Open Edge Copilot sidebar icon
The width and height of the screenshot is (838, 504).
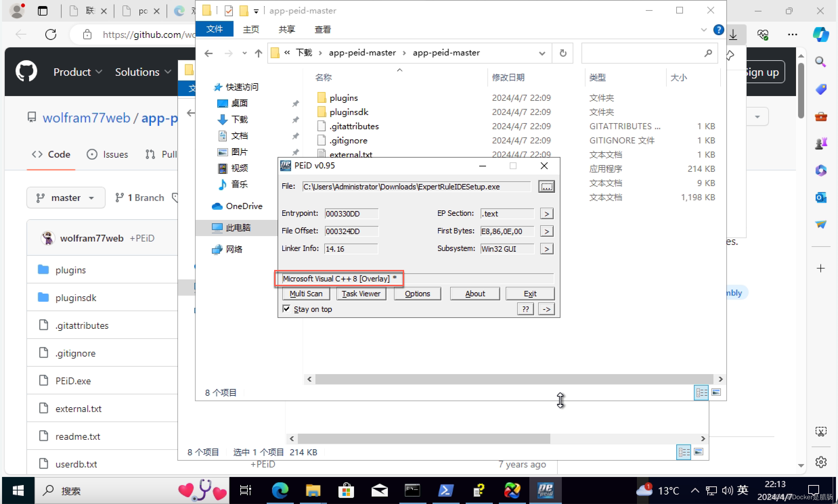[820, 34]
